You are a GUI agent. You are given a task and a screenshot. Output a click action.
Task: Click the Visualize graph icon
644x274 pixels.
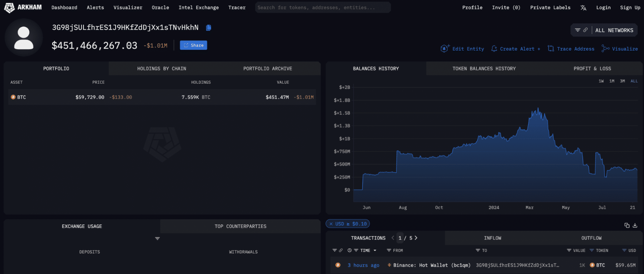[x=605, y=49]
